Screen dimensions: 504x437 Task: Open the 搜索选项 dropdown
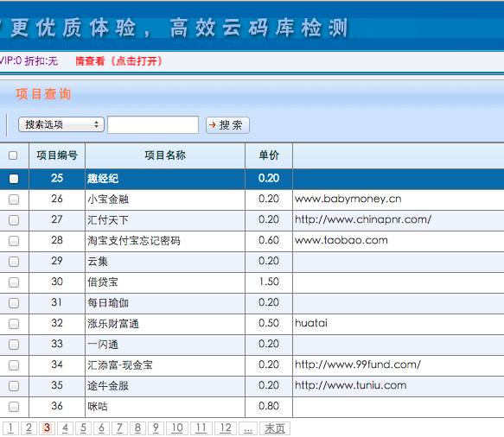(61, 124)
